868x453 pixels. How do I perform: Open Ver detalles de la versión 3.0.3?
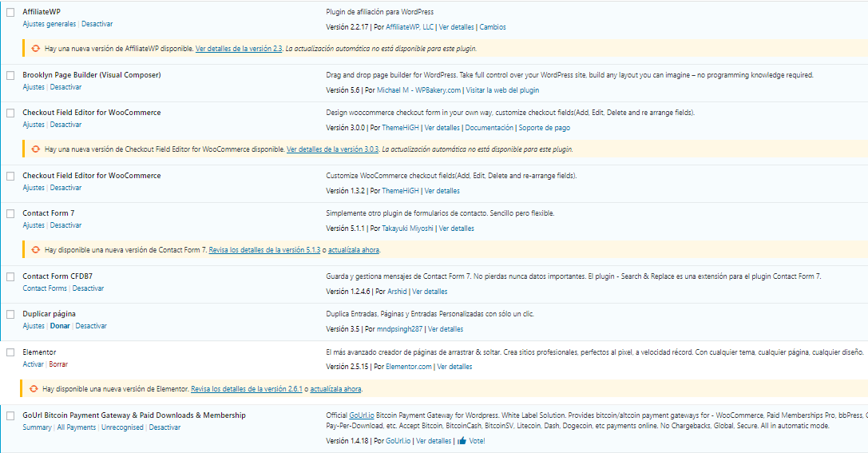pos(333,149)
